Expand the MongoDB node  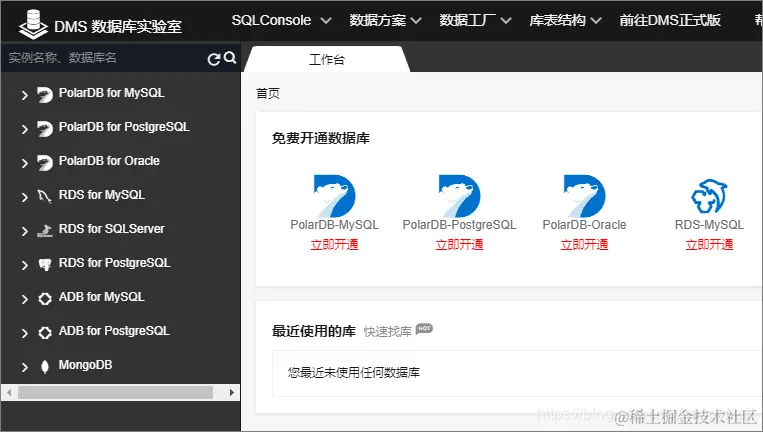coord(24,367)
